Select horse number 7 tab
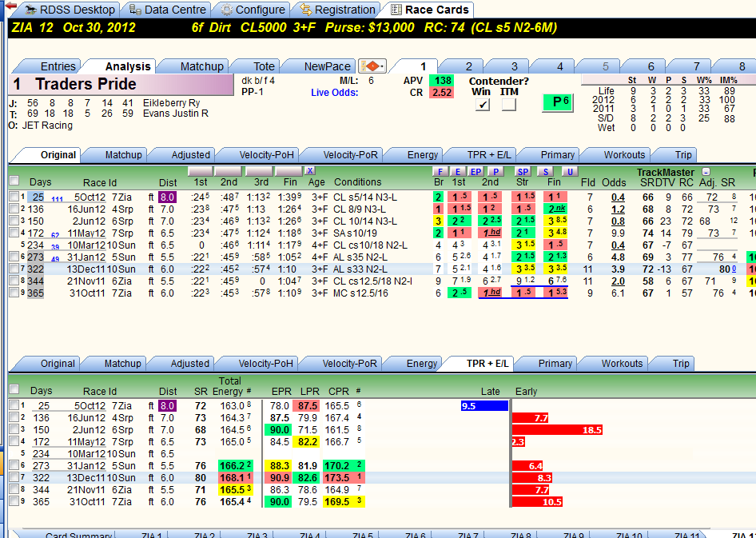 [x=696, y=66]
